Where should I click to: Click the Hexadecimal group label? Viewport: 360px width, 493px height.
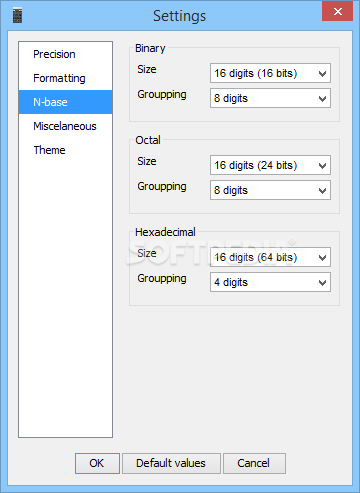pyautogui.click(x=165, y=232)
